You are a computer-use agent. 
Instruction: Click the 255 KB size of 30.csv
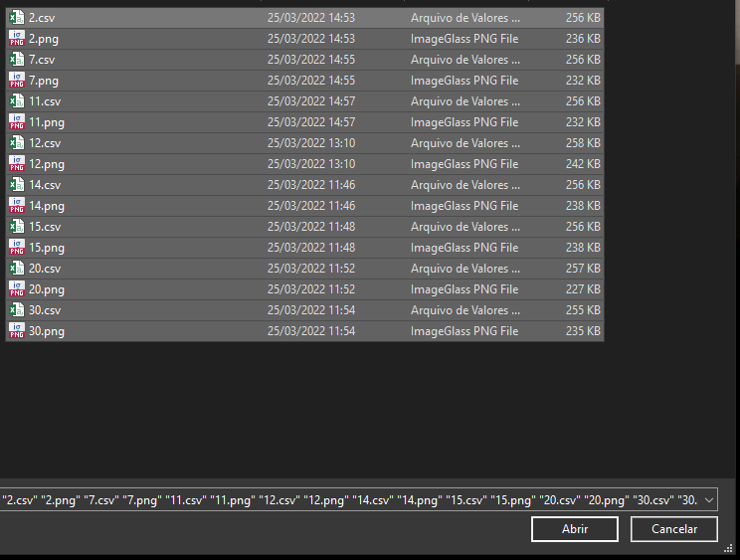583,310
